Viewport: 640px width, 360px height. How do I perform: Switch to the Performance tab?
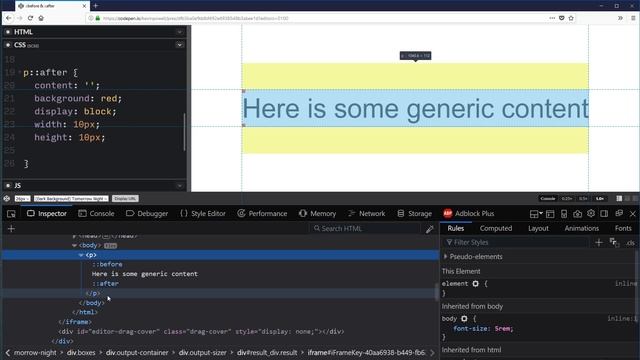(262, 213)
